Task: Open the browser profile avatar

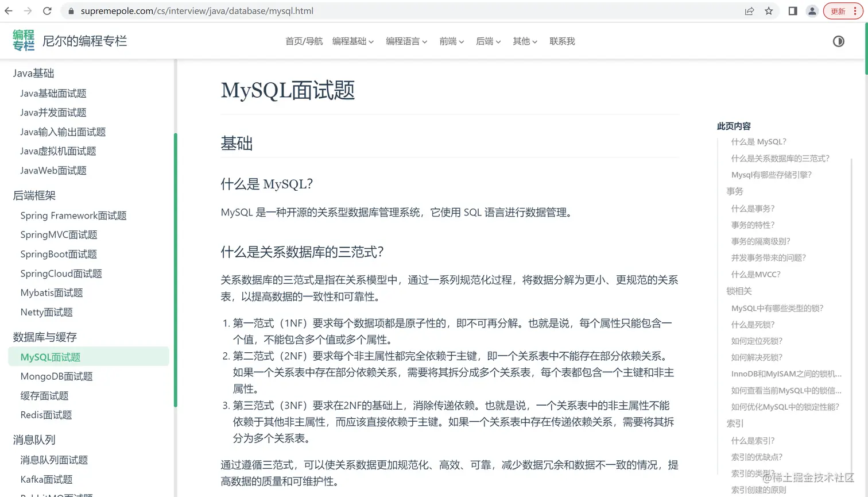Action: pyautogui.click(x=812, y=10)
